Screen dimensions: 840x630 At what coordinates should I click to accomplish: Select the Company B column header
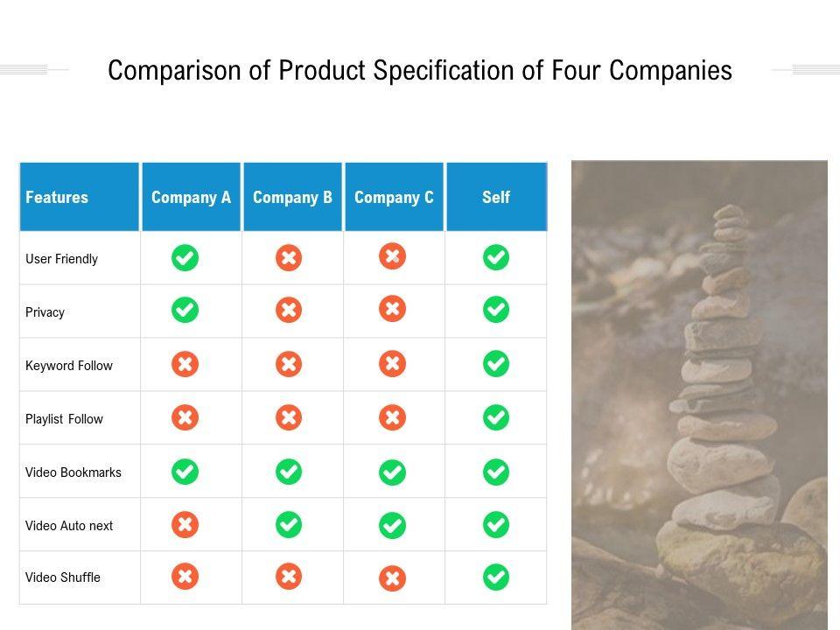pos(292,197)
